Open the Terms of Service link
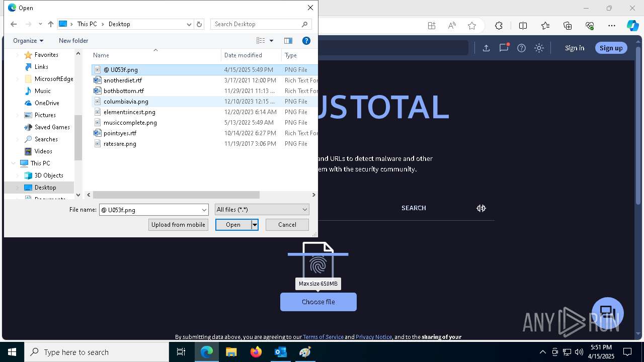The width and height of the screenshot is (644, 362). (323, 337)
